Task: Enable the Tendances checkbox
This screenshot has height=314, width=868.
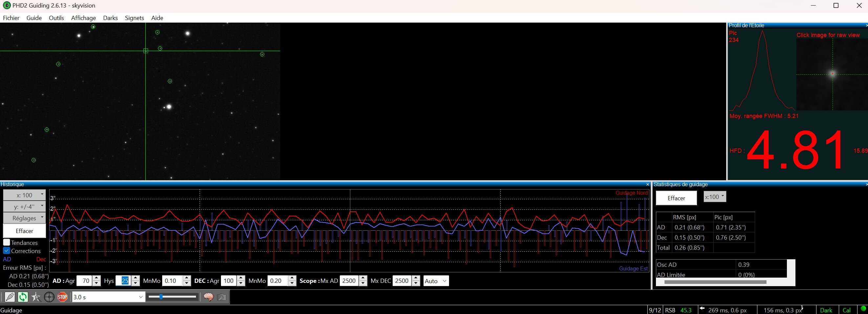Action: click(x=7, y=242)
